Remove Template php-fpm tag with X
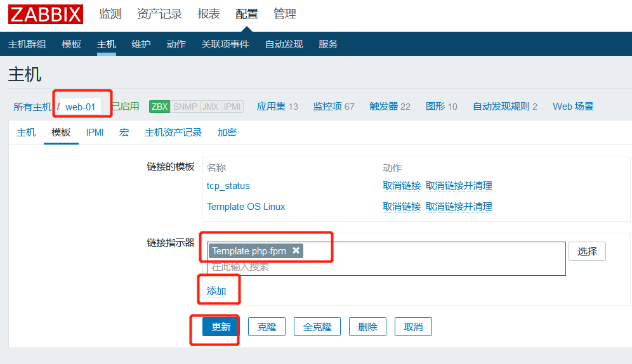 296,250
